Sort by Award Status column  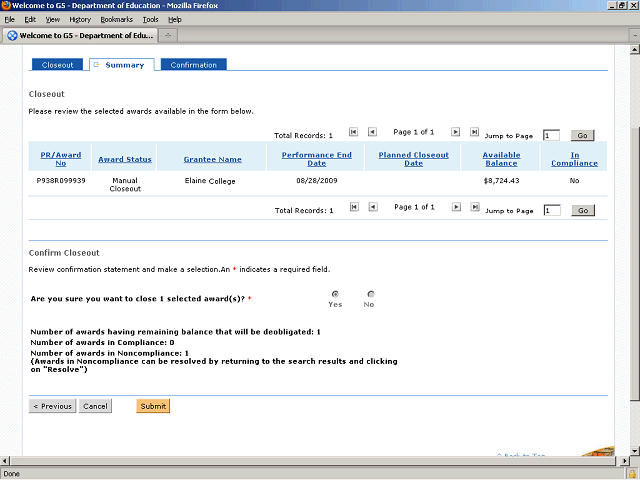pos(125,160)
